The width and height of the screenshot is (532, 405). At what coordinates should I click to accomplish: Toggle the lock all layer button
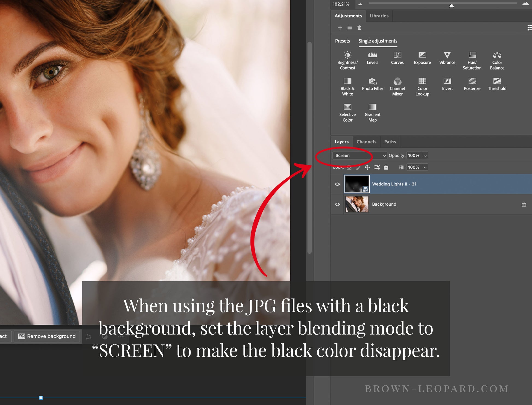pyautogui.click(x=386, y=167)
